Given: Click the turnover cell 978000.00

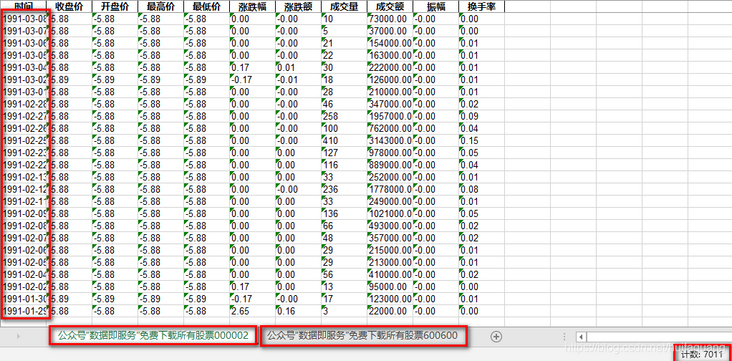Looking at the screenshot, I should point(389,152).
